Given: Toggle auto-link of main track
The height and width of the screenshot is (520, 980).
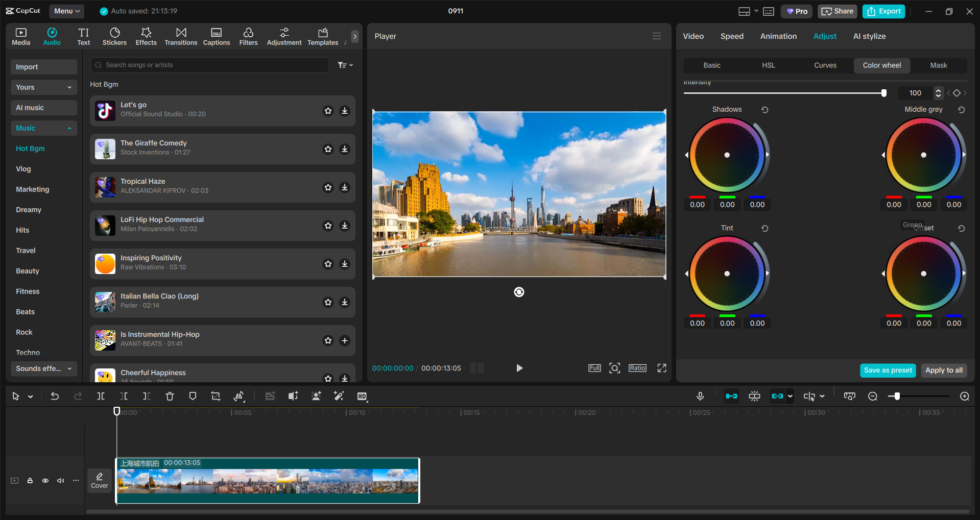Looking at the screenshot, I should tap(731, 396).
